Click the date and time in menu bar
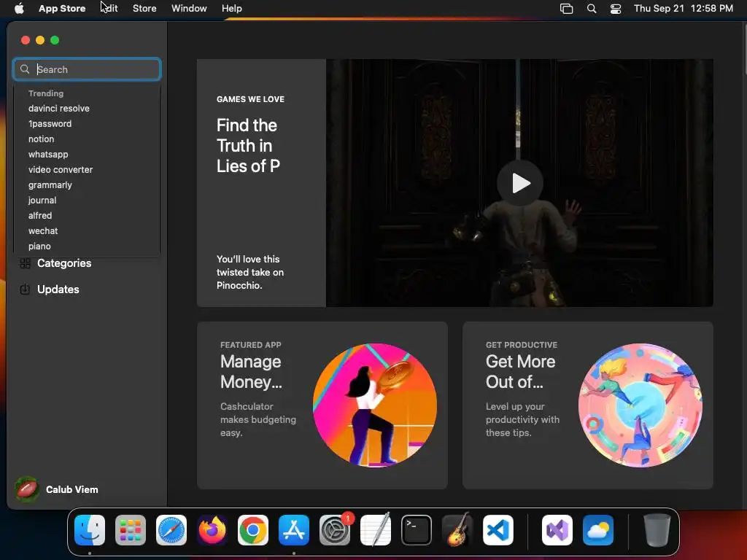Screen dimensions: 747x560 (683, 8)
